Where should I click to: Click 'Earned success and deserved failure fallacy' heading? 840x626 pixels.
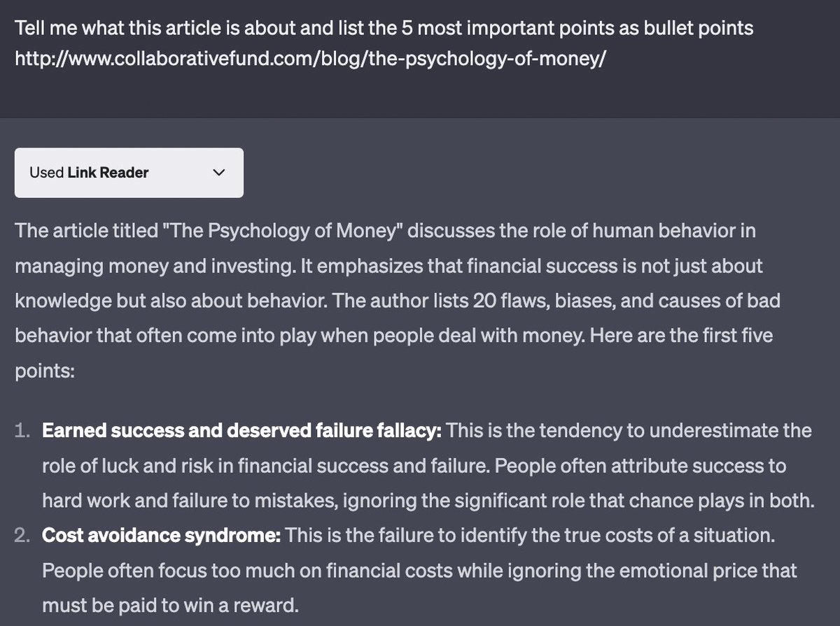tap(241, 430)
